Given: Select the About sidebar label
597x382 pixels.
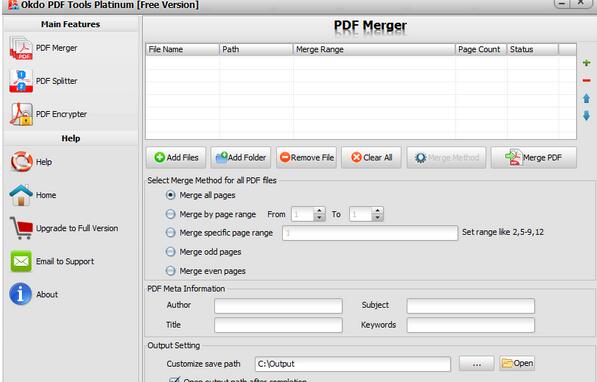Looking at the screenshot, I should [47, 294].
